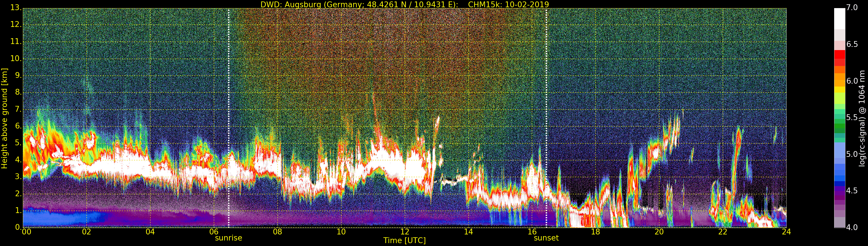The width and height of the screenshot is (868, 246).
Task: Click the height axis tick '3.'
Action: pyautogui.click(x=18, y=177)
